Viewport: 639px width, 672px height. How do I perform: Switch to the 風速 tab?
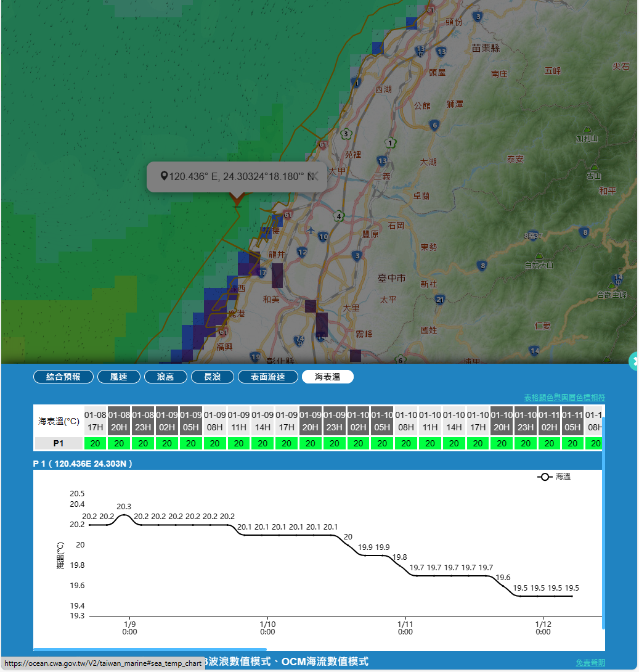118,377
